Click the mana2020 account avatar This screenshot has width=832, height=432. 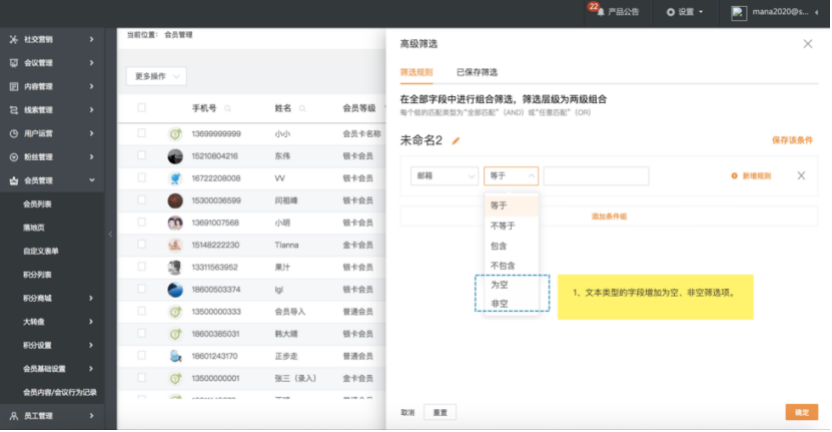click(739, 13)
